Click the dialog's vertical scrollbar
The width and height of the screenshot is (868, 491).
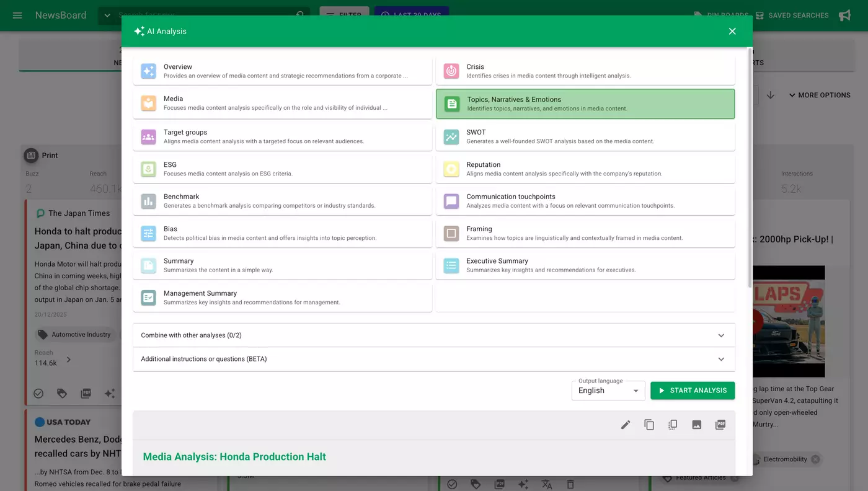tap(750, 167)
